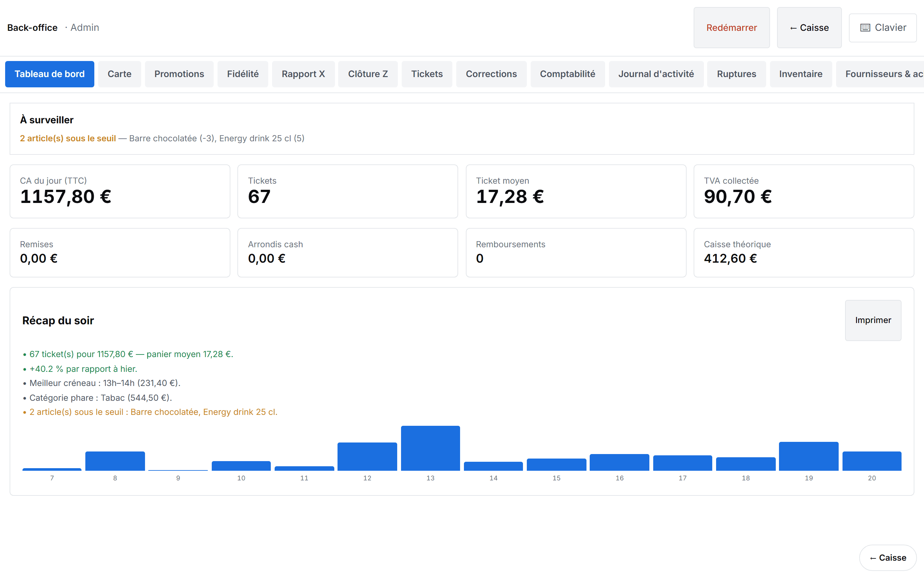The height and width of the screenshot is (578, 924).
Task: Click the Admin label in the header
Action: pos(84,28)
